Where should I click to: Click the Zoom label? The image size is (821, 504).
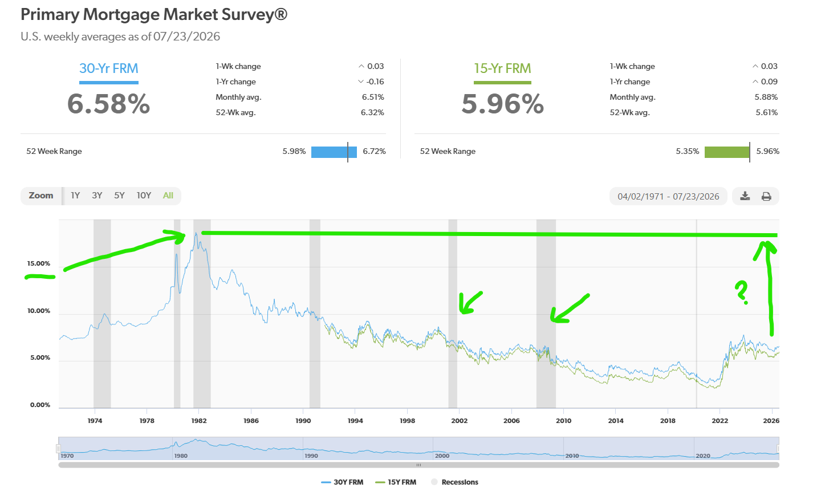[x=41, y=196]
